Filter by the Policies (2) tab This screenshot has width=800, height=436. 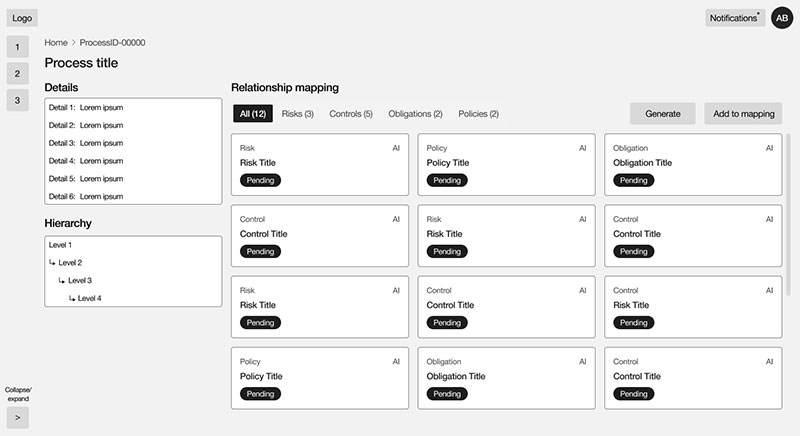click(479, 114)
